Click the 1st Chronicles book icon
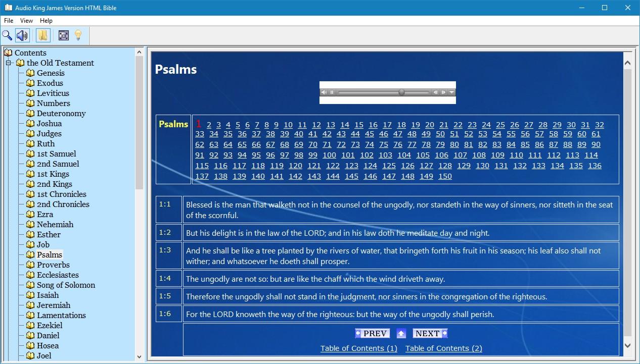 [x=30, y=194]
